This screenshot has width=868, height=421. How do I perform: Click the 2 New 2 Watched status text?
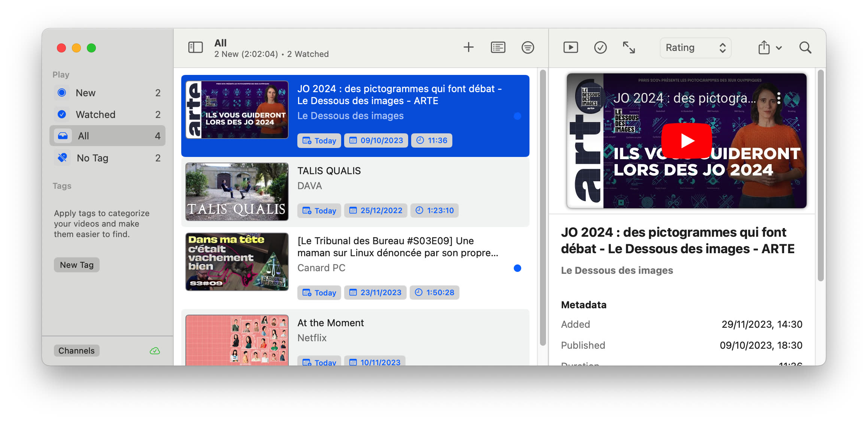coord(271,54)
